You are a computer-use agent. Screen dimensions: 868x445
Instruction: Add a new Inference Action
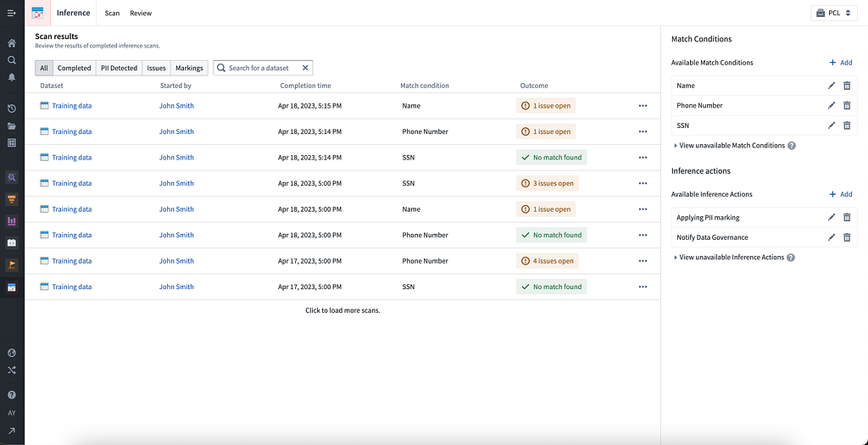[x=841, y=194]
